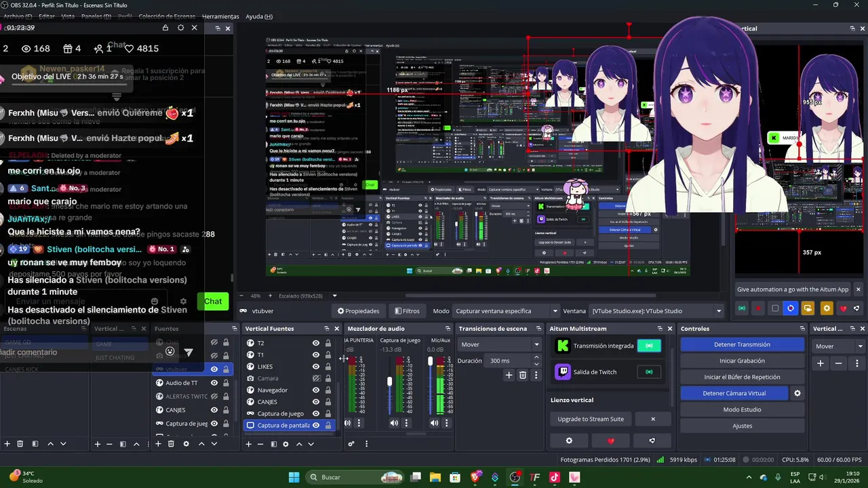Viewport: 868px width, 488px height.
Task: Hide CANJES source in Vertical Fuentes
Action: pyautogui.click(x=316, y=402)
